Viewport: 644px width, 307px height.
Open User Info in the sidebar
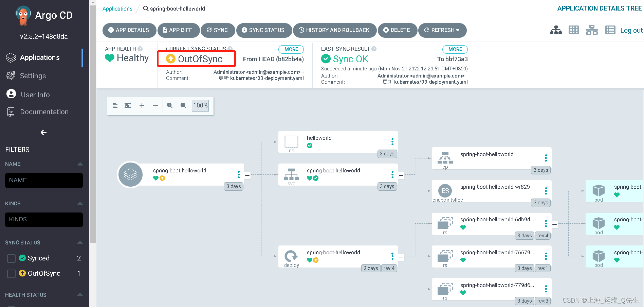(x=35, y=95)
